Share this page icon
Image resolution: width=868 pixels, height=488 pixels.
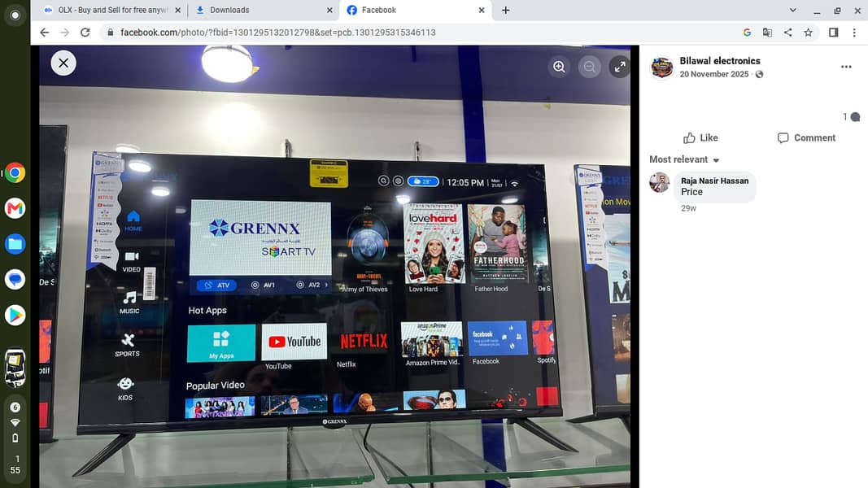(787, 33)
